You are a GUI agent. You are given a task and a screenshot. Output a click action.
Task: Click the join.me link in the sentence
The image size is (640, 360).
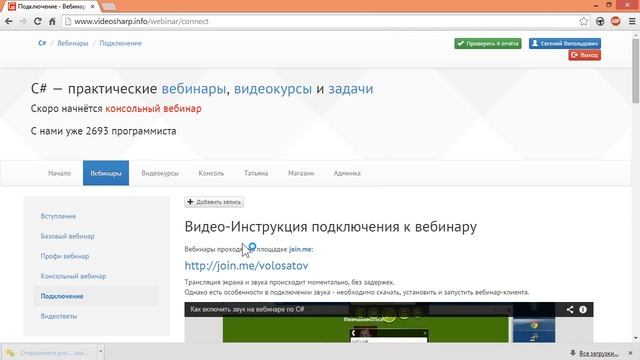coord(300,249)
